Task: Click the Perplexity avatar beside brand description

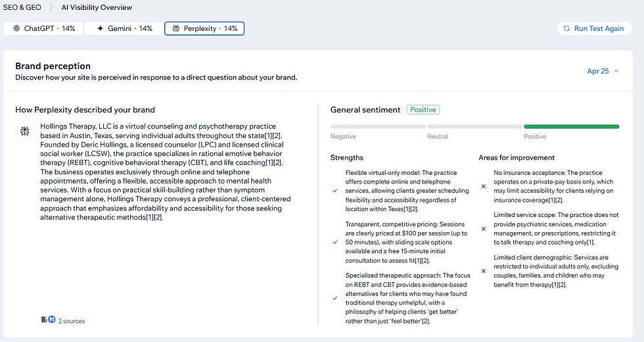Action: 25,131
